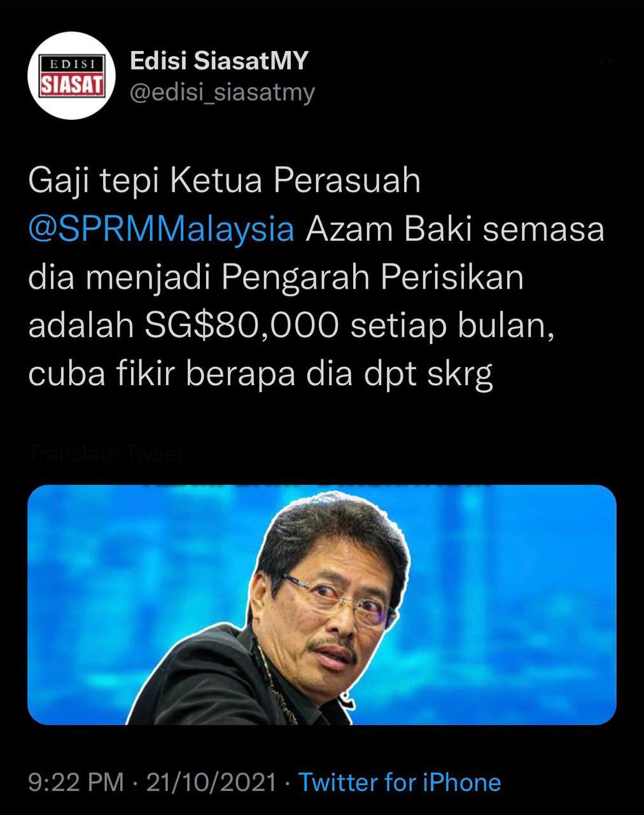Click the red SIASAT logo text in avatar
Image resolution: width=644 pixels, height=815 pixels.
[x=72, y=85]
